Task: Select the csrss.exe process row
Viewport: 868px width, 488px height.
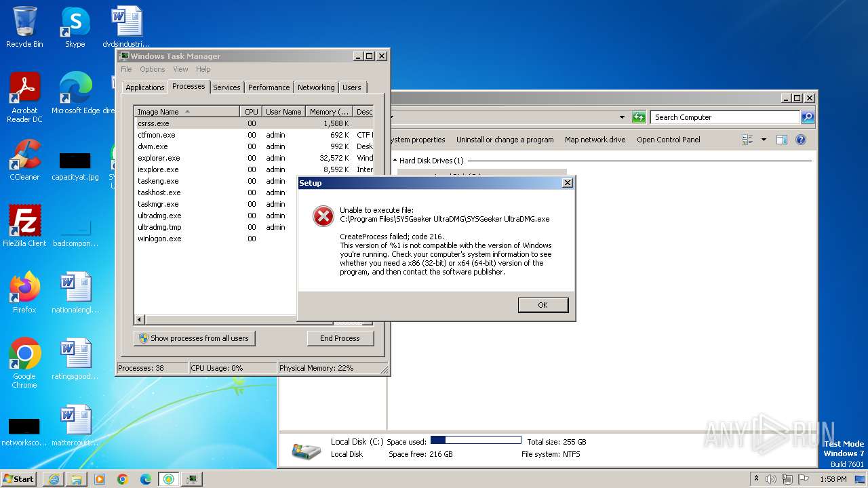Action: (x=253, y=123)
